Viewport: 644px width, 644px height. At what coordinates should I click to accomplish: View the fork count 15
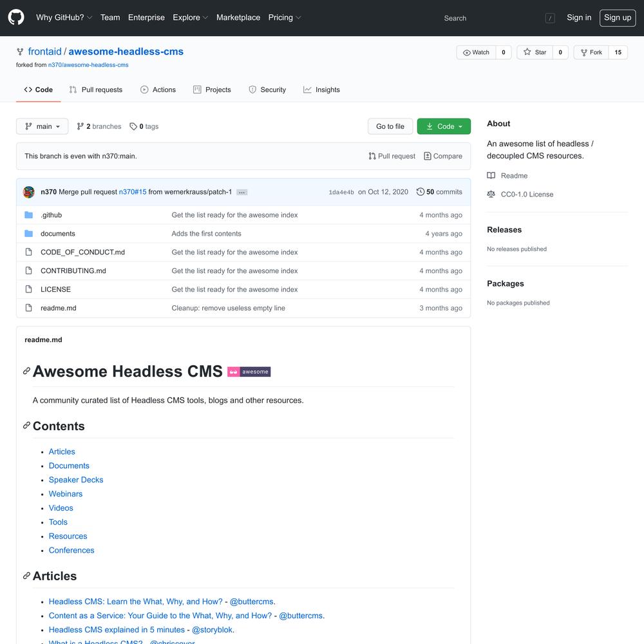tap(618, 52)
